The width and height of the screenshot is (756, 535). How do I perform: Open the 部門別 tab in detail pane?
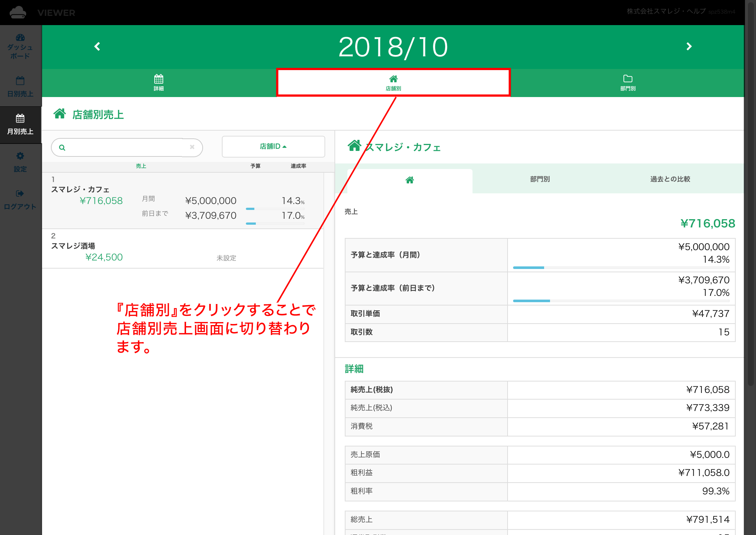(x=540, y=179)
